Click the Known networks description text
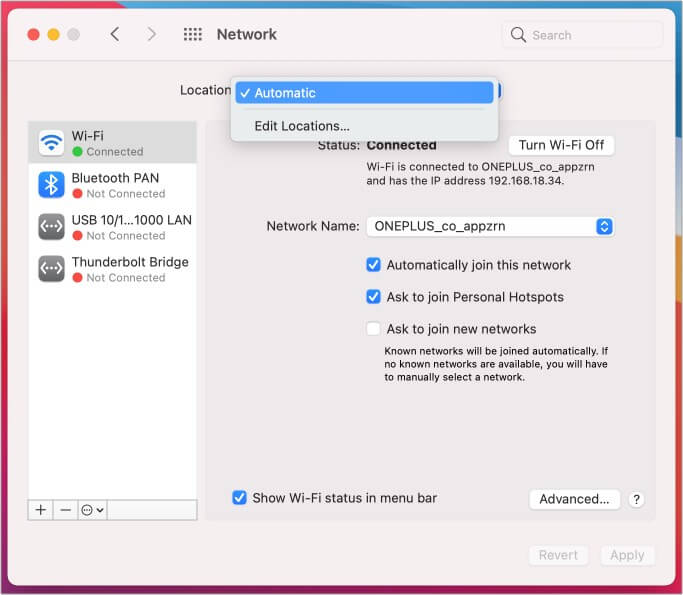The height and width of the screenshot is (595, 683). coord(496,364)
